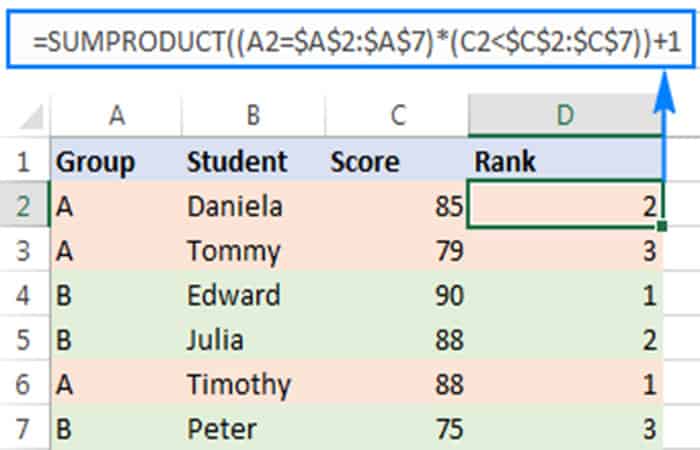Select Daniela's score cell 85

pos(397,205)
